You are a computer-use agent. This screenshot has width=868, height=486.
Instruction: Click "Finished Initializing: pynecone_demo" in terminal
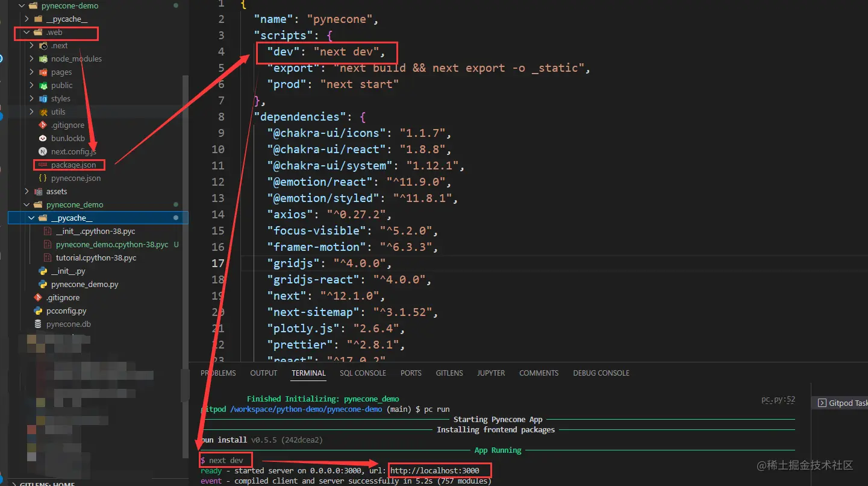point(323,399)
